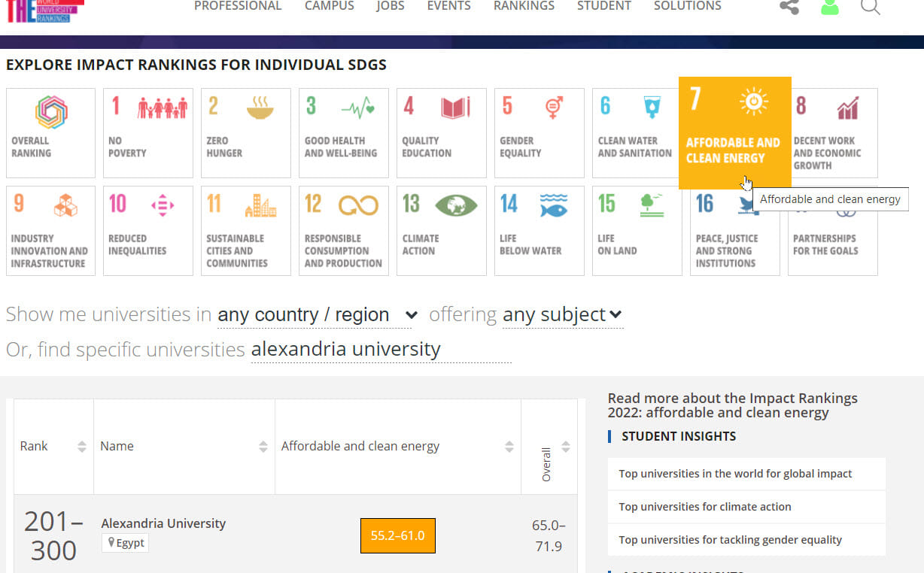Select the JOBS menu item
Screen dimensions: 924x573
pos(391,6)
